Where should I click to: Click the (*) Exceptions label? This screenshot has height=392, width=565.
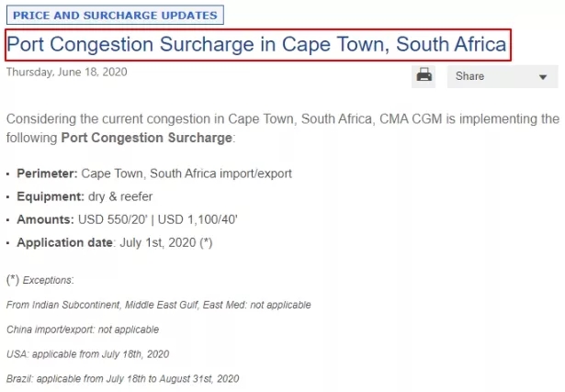coord(40,279)
